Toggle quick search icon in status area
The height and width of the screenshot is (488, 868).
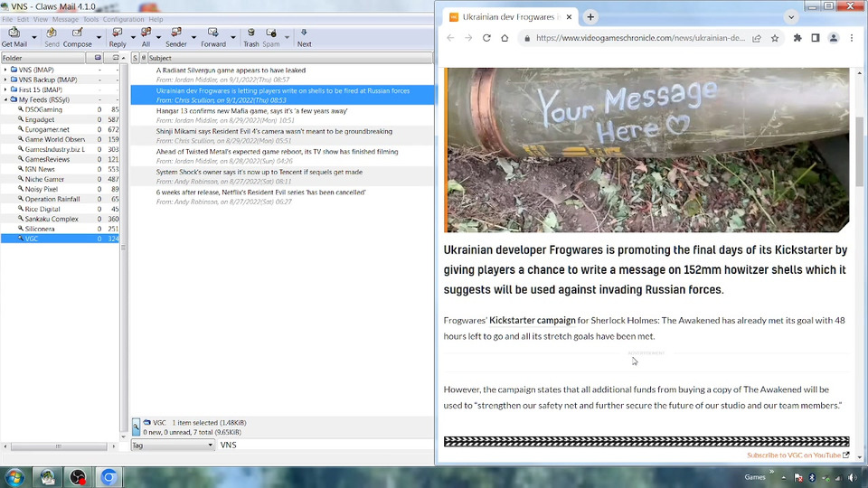(x=137, y=427)
